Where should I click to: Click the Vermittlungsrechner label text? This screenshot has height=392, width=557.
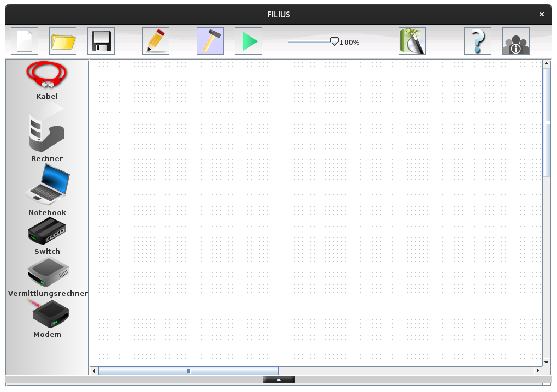(48, 294)
